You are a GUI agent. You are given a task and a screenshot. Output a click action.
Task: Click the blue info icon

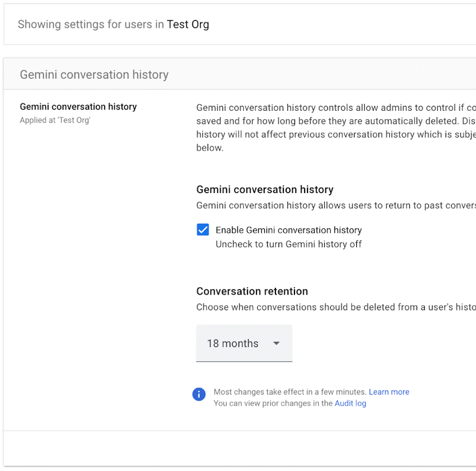[x=199, y=394]
